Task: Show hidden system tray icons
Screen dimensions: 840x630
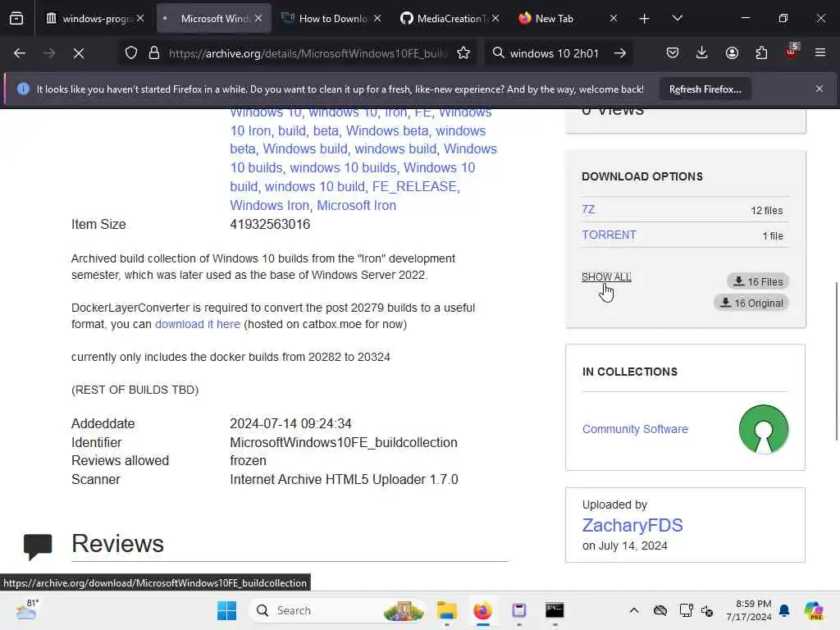Action: pyautogui.click(x=634, y=610)
